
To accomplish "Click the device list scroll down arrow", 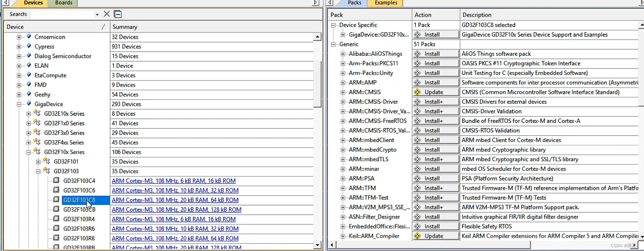I will coord(318,245).
